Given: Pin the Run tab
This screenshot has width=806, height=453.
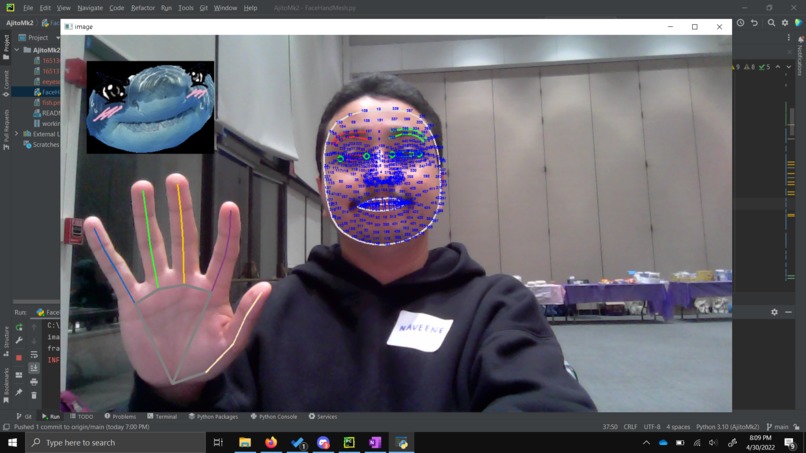Looking at the screenshot, I should tap(19, 392).
